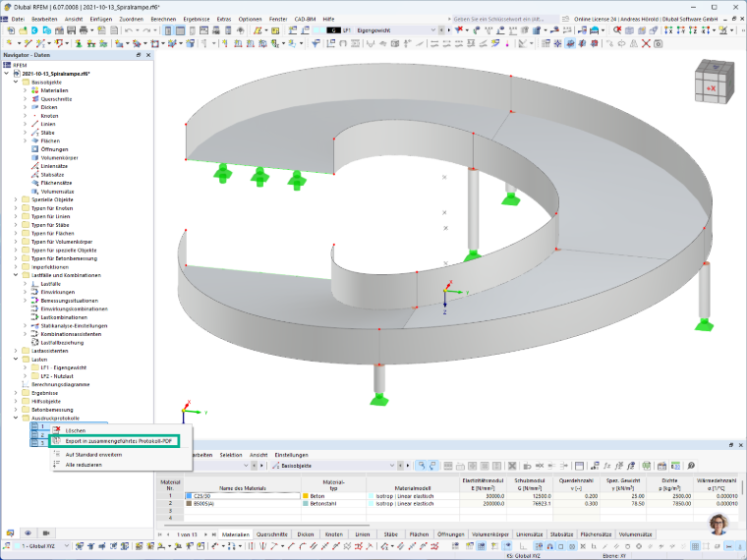
Task: Click the printout report 3 icon in navigator
Action: (34, 443)
